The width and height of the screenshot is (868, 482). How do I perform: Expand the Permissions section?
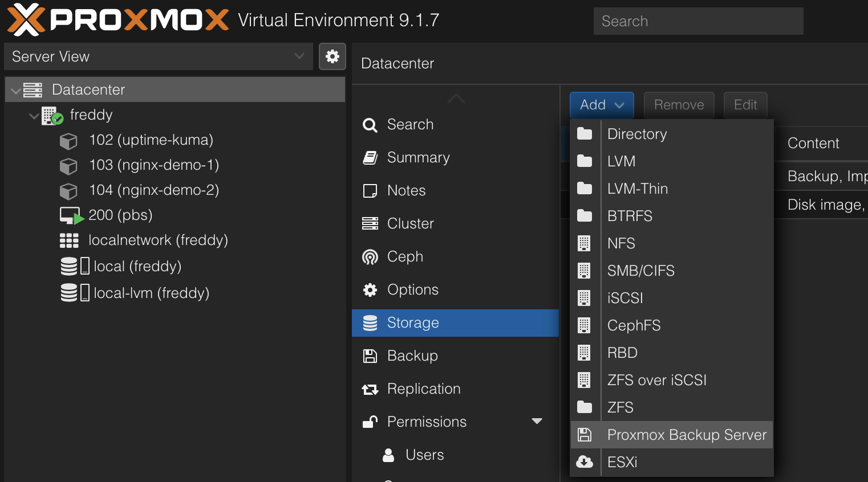coord(537,422)
